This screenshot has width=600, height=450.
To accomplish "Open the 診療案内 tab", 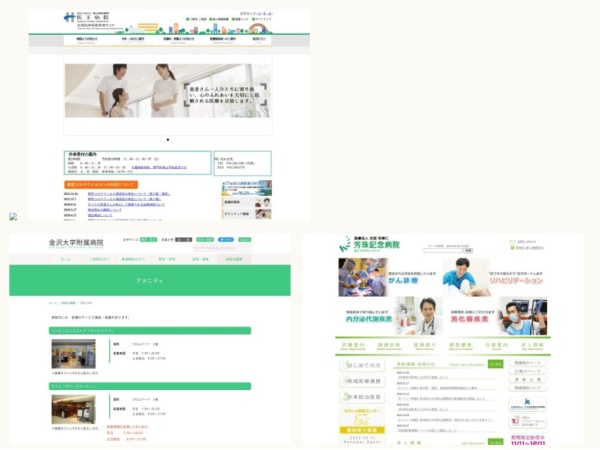I will (352, 346).
